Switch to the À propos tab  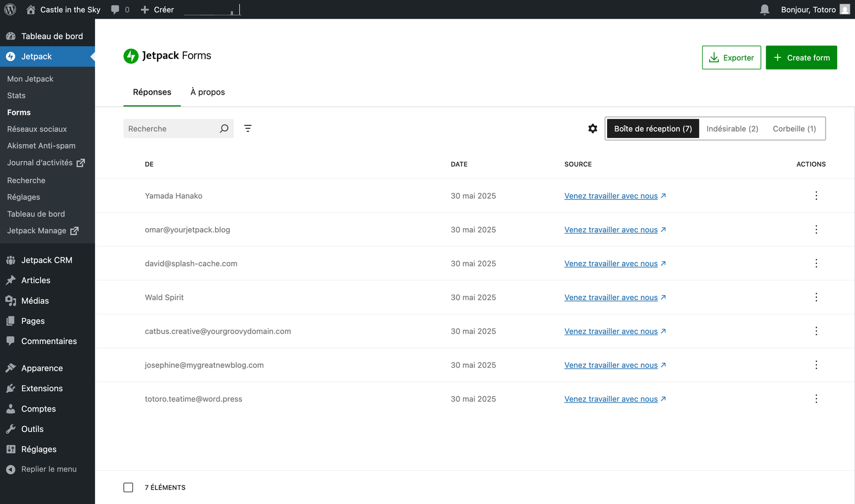pyautogui.click(x=207, y=92)
